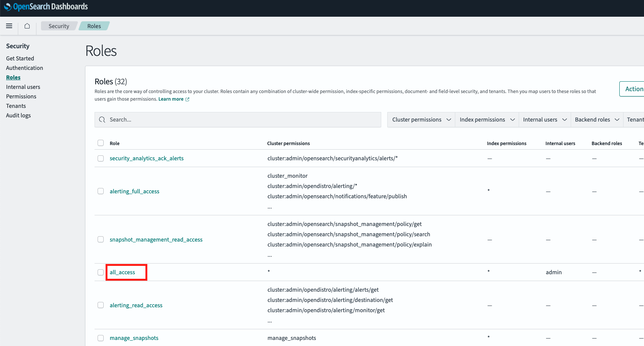Image resolution: width=644 pixels, height=346 pixels.
Task: Select the checkbox for alerting_full_access role
Action: pos(101,191)
